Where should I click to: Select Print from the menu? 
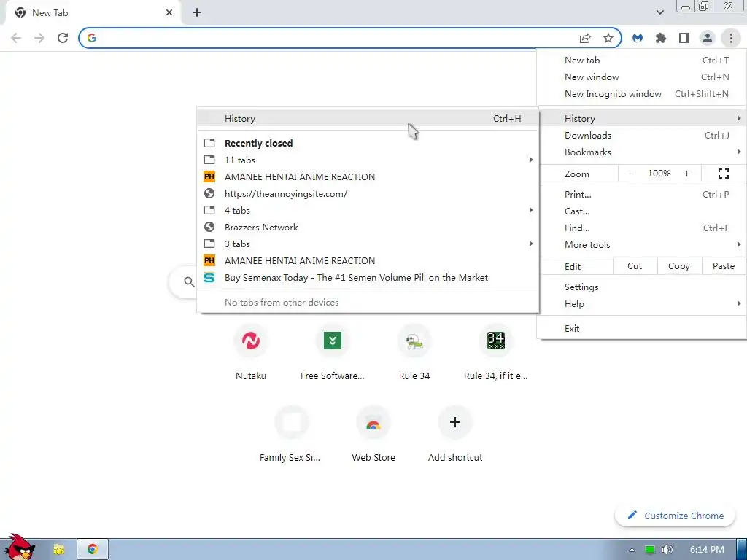coord(642,194)
